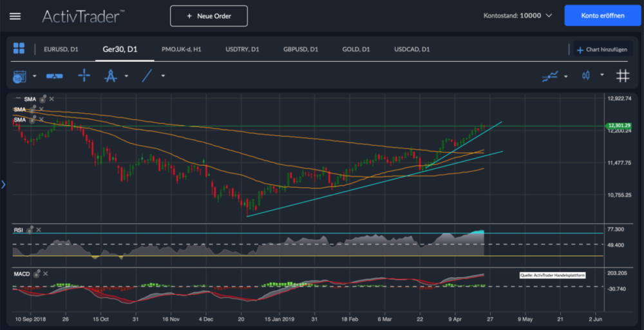Viewport: 644px width, 330px height.
Task: Click the price scale ruler tool icon
Action: (x=54, y=76)
